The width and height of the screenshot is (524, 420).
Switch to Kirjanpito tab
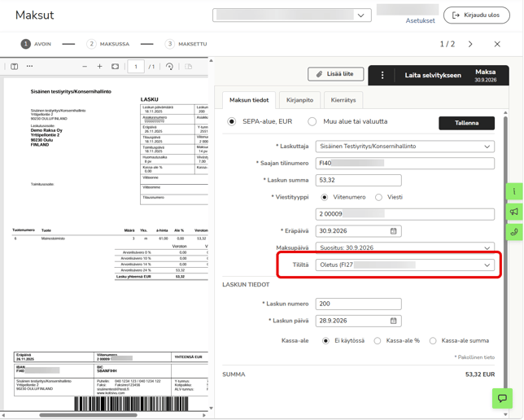[299, 100]
